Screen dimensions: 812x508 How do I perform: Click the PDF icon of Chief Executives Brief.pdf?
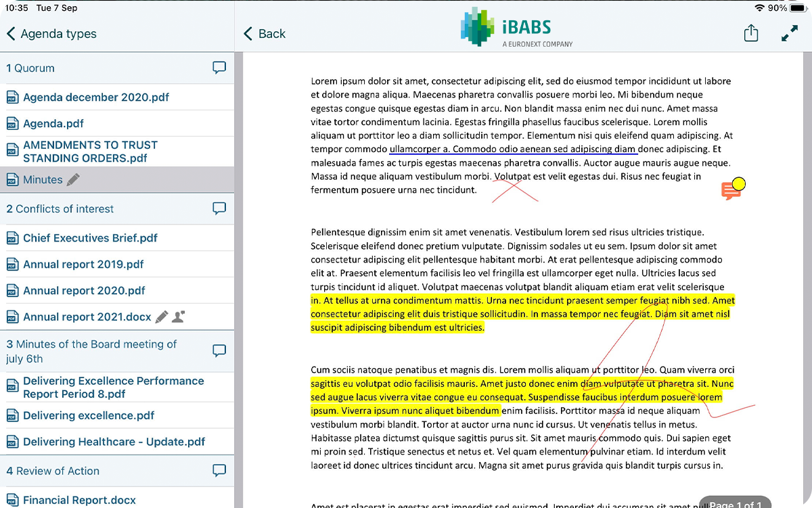click(12, 239)
